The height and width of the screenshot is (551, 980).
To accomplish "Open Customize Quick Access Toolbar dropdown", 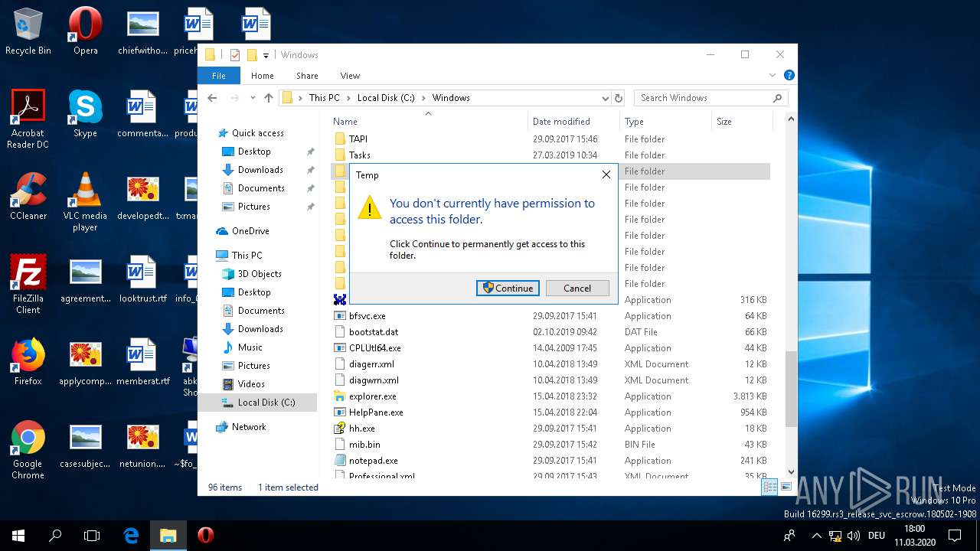I will tap(266, 55).
